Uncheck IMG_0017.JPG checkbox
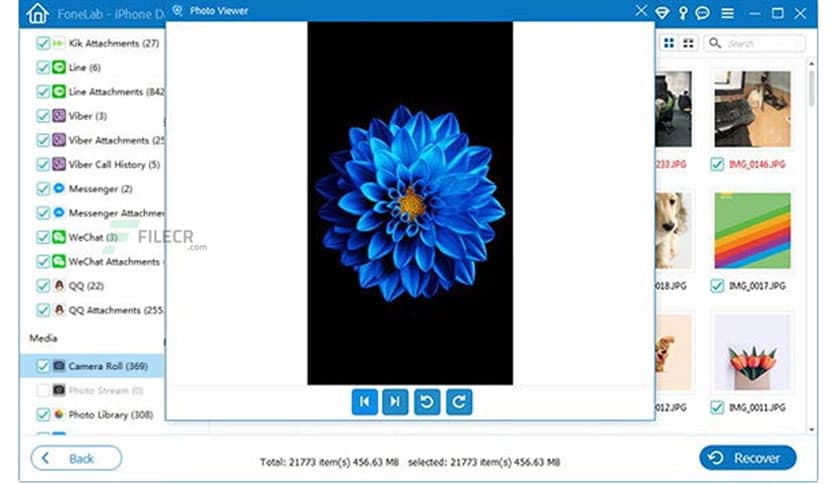 coord(717,286)
